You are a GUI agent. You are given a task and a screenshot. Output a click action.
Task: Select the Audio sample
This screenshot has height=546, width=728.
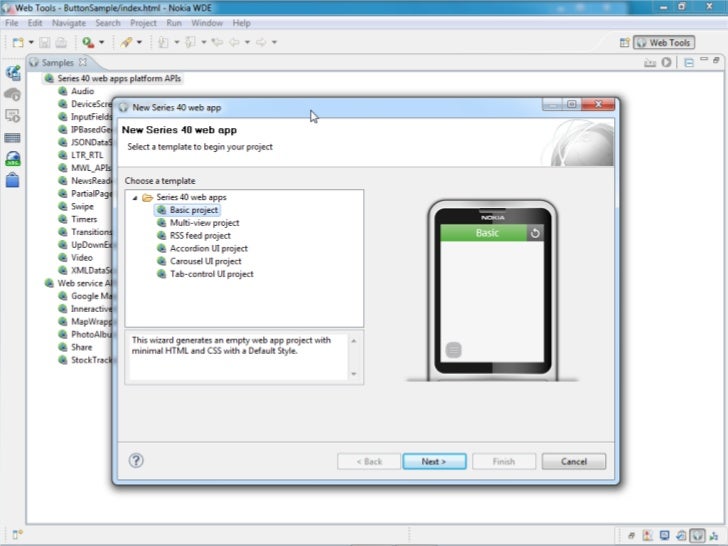point(82,91)
